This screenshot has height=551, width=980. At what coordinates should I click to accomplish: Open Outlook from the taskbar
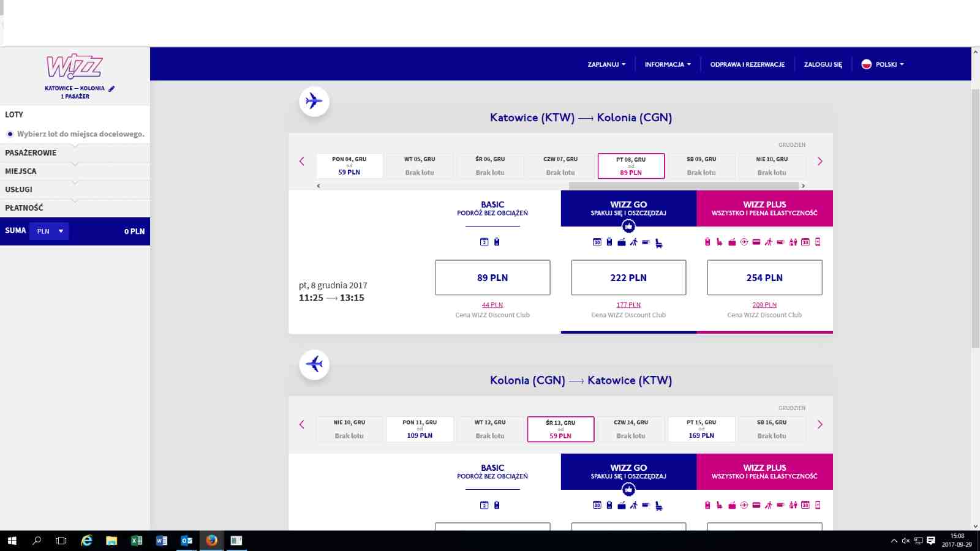coord(187,540)
